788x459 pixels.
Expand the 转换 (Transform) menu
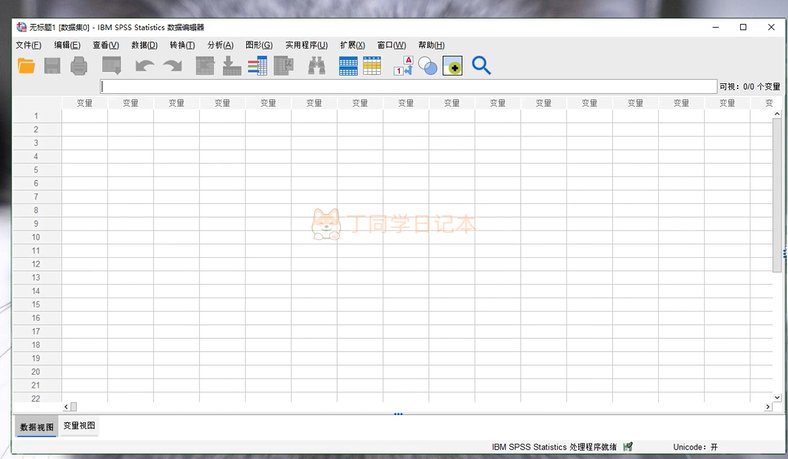[182, 45]
